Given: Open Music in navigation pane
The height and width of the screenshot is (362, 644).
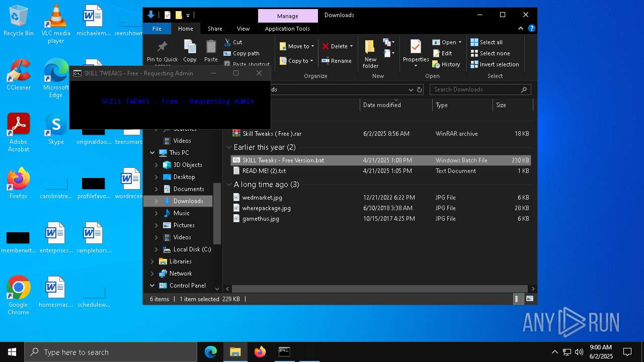Looking at the screenshot, I should point(181,213).
